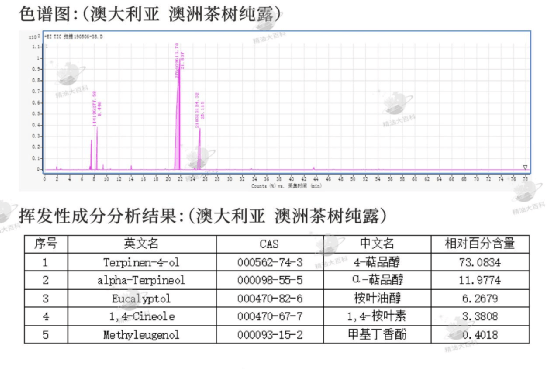Click row number 1 in 序号 column
This screenshot has width=553, height=369.
(45, 262)
